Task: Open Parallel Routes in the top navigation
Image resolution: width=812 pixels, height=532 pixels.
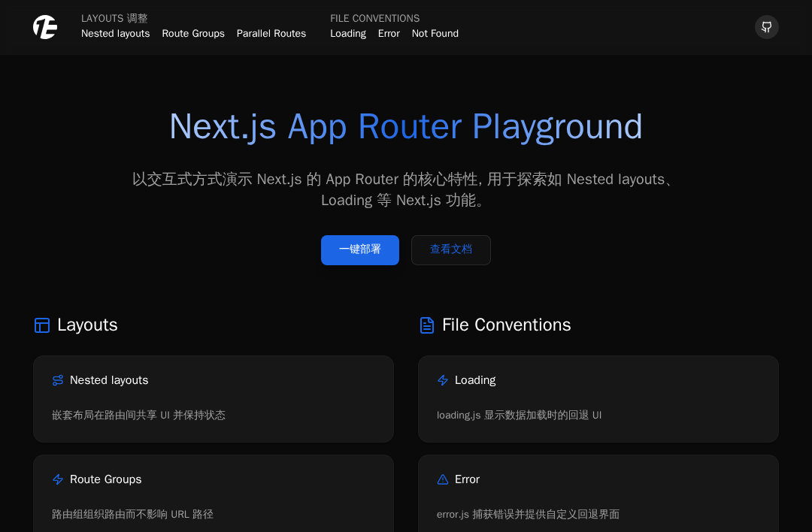Action: [271, 34]
